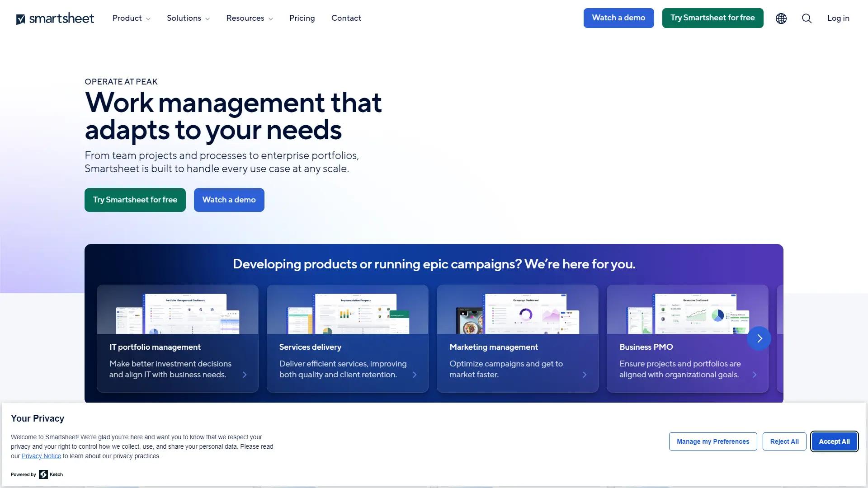Click the green Try Smartsheet for free button
Screen dimensions: 868x488
[712, 18]
